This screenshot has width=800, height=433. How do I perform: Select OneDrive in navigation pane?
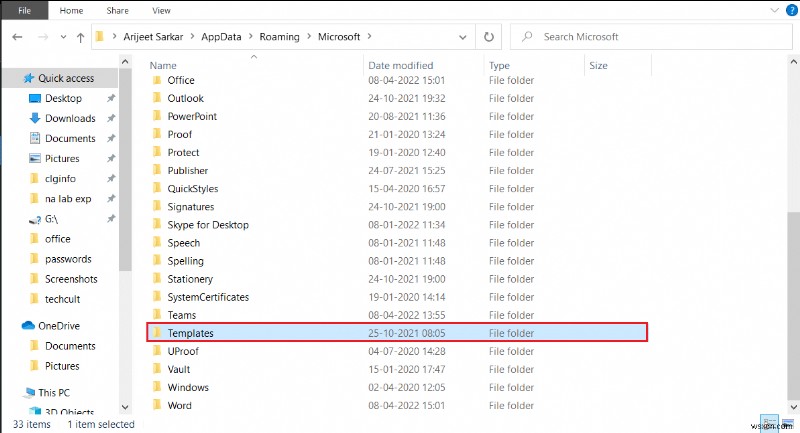59,325
